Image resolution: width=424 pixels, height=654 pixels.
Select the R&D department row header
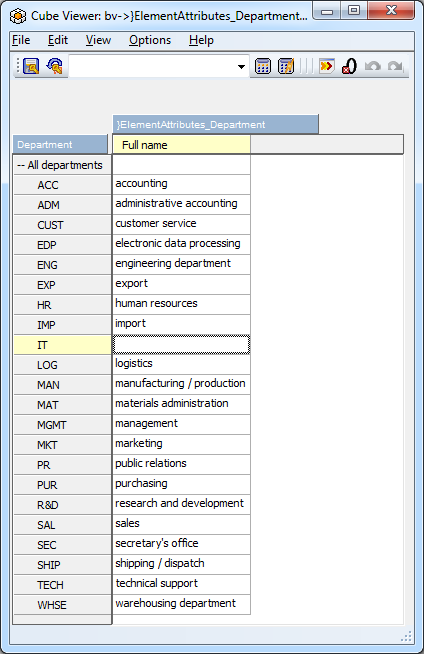pos(62,505)
